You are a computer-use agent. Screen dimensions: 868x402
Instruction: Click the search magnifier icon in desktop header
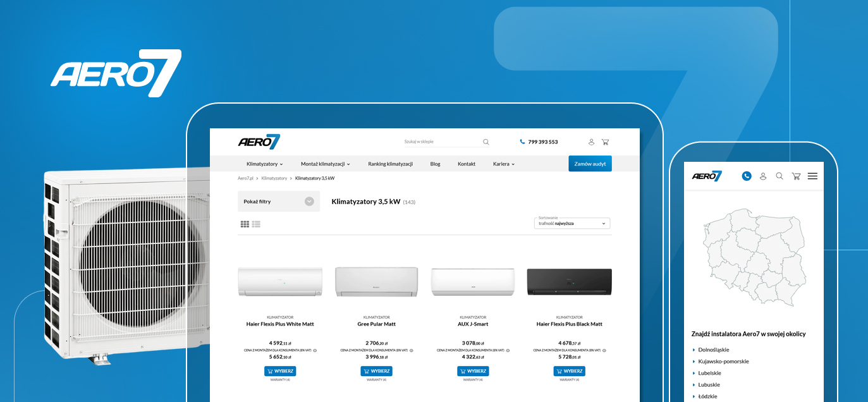click(486, 142)
